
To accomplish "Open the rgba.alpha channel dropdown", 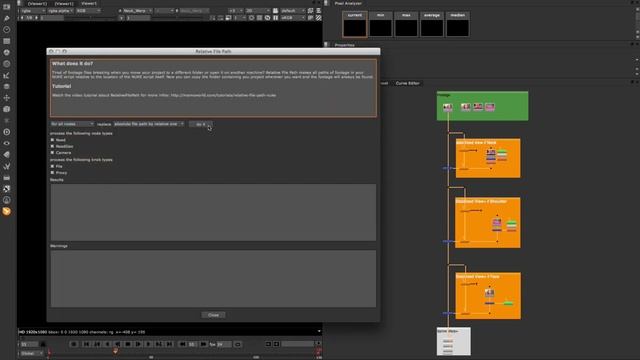I will click(60, 11).
